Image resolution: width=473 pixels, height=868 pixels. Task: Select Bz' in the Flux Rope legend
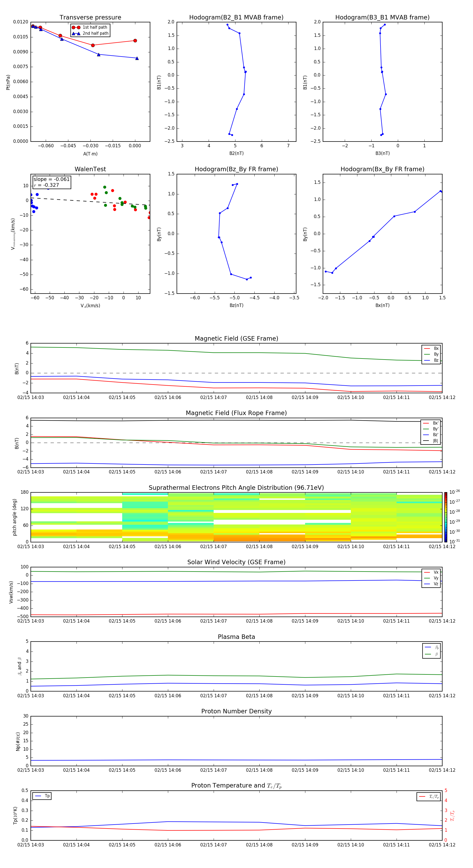point(431,435)
